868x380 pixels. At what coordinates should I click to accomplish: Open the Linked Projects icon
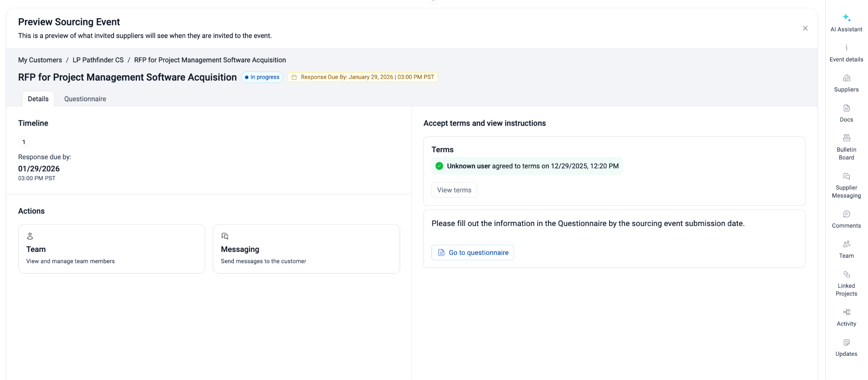[x=846, y=274]
